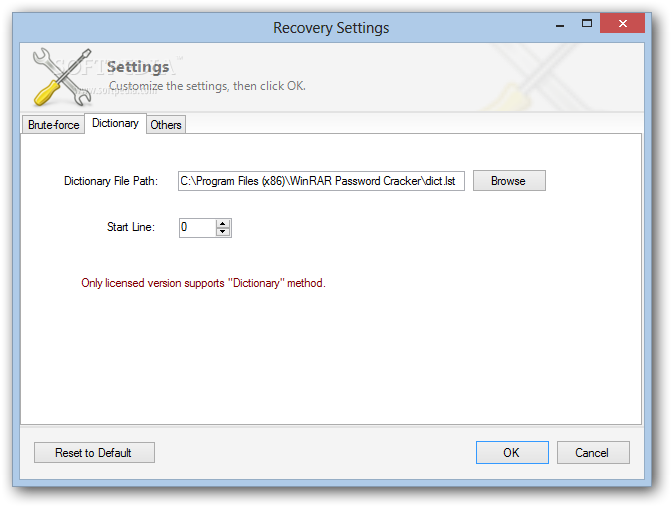Click Reset to Default button

coord(94,453)
